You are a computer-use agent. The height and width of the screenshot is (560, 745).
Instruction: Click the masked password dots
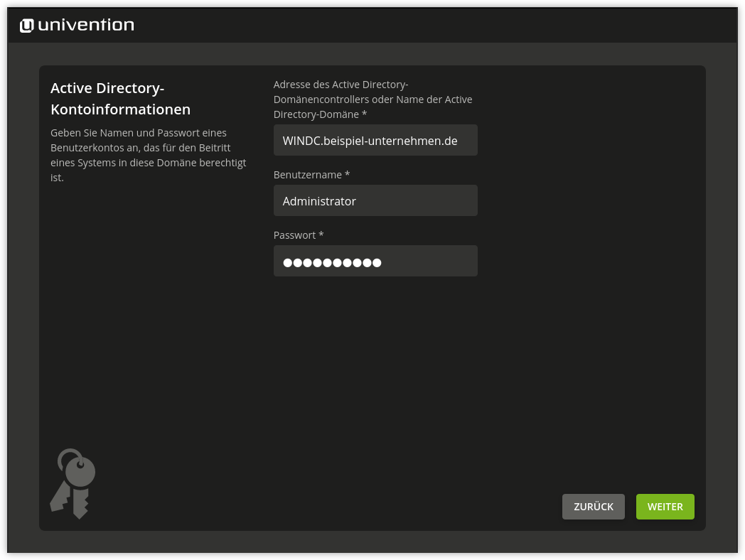tap(331, 262)
